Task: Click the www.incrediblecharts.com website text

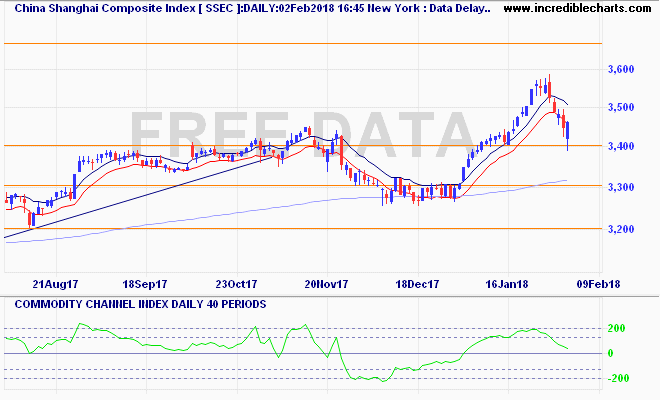Action: pyautogui.click(x=577, y=8)
